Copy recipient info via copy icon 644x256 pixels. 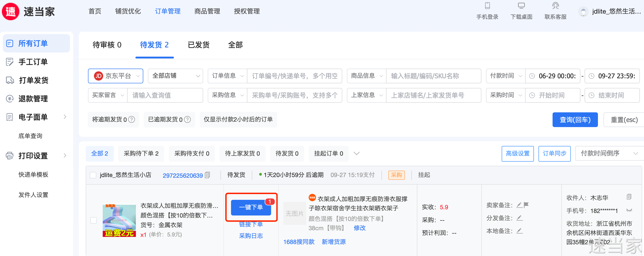[629, 197]
